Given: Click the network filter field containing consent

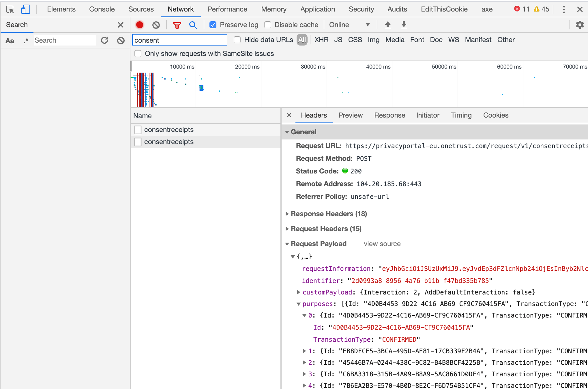Looking at the screenshot, I should click(179, 40).
